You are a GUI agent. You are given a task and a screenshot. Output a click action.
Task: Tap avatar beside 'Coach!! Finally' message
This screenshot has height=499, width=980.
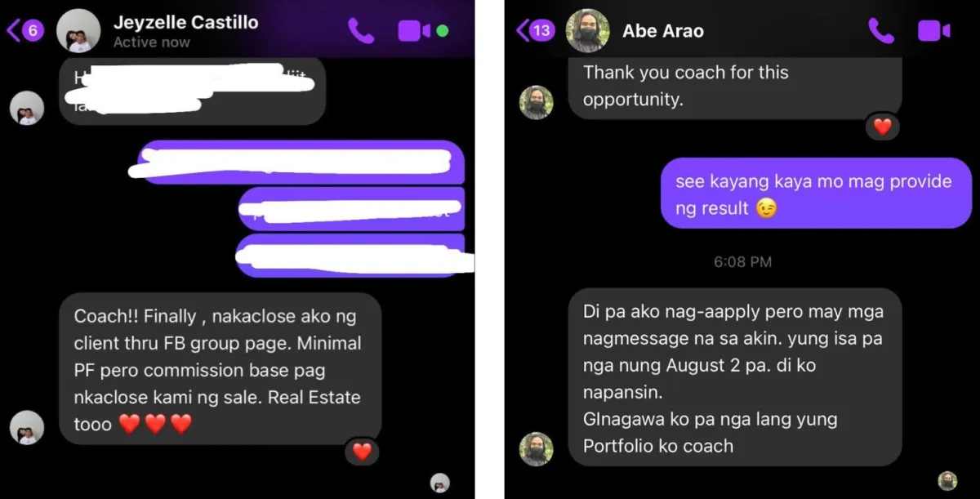(x=27, y=427)
